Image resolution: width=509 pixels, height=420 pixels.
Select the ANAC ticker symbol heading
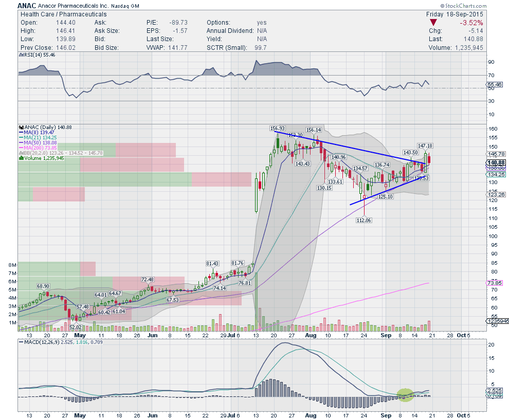[x=27, y=6]
